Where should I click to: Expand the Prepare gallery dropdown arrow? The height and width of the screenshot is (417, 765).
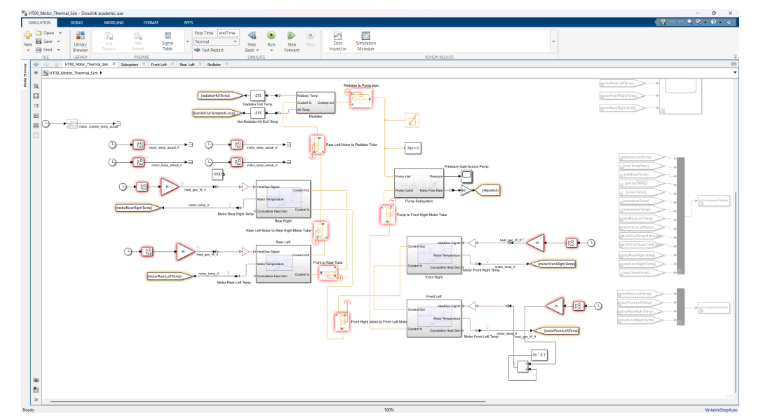click(187, 42)
